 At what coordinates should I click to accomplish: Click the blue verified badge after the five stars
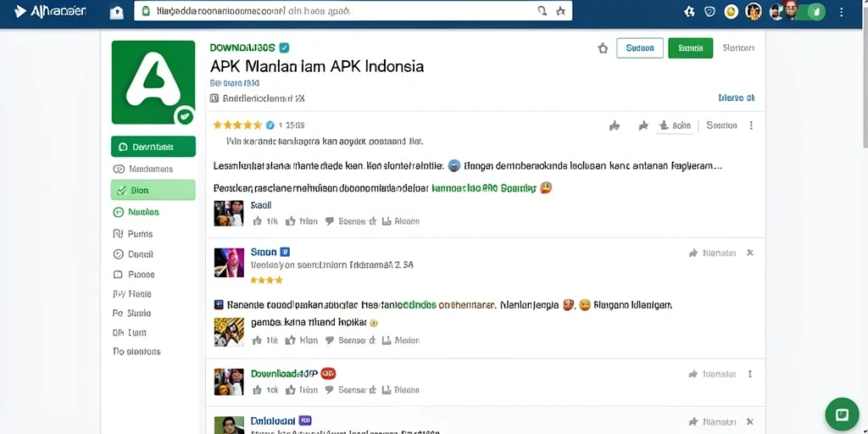point(270,125)
